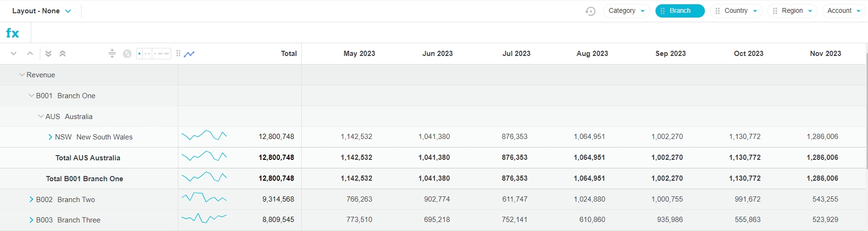Expand the B002 Branch Two row
Screen dimensions: 868x231
pyautogui.click(x=31, y=200)
